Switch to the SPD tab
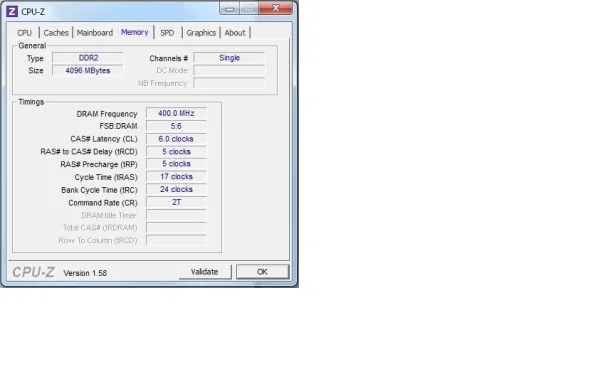 point(167,33)
